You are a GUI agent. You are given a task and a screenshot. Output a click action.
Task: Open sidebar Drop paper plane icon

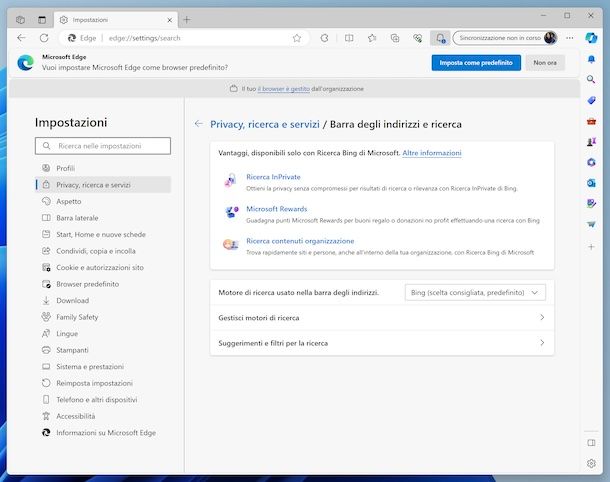591,224
